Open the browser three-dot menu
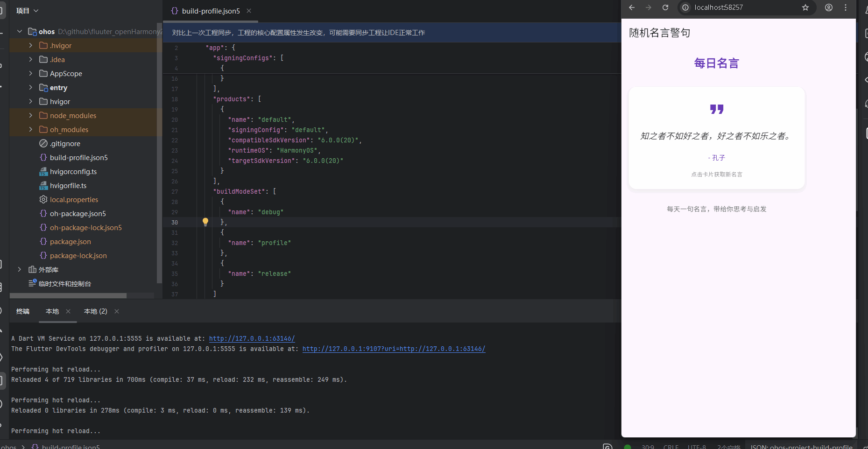 coord(846,7)
